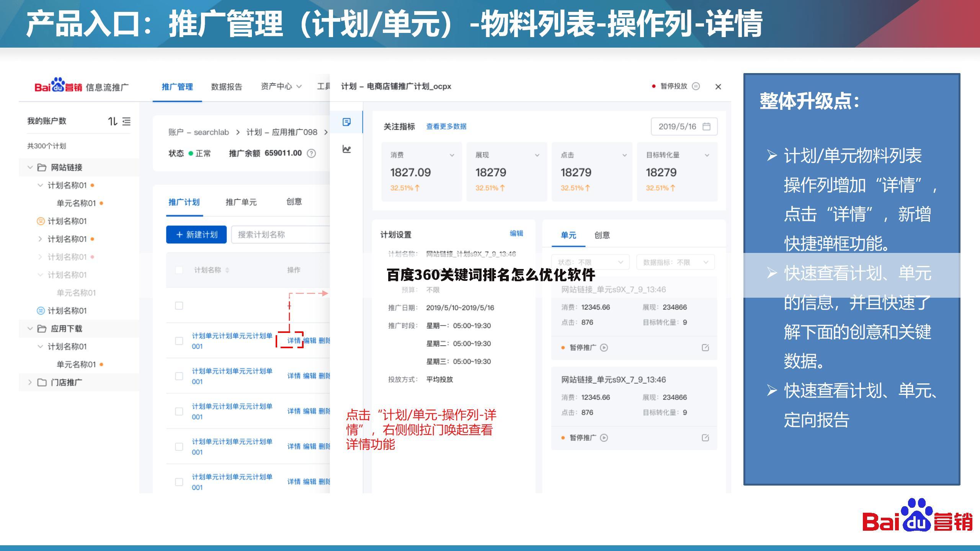Expand the 门店推广 tree folder

click(30, 383)
